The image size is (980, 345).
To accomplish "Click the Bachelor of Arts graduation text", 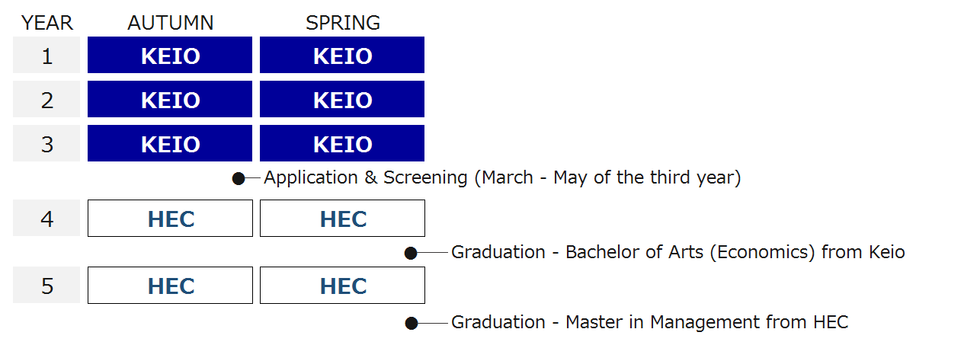I will (x=678, y=252).
